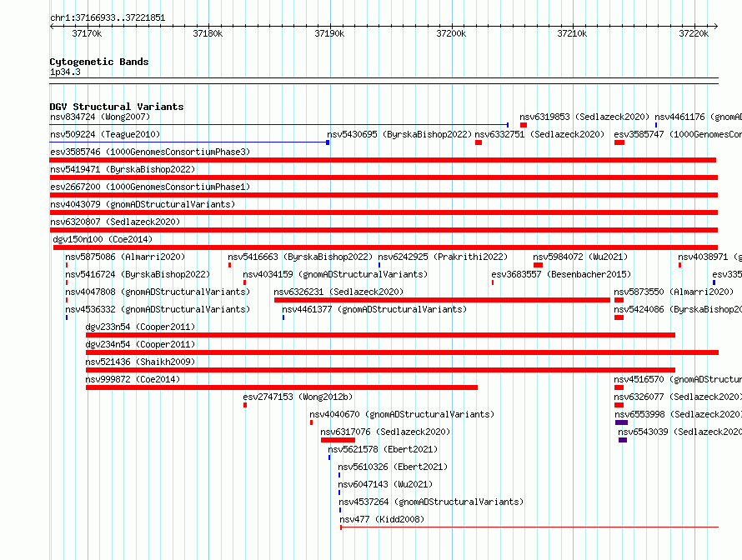Screen dimensions: 742x560
Task: Click the nsv5610326 (Ebert2021) label
Action: coord(393,467)
